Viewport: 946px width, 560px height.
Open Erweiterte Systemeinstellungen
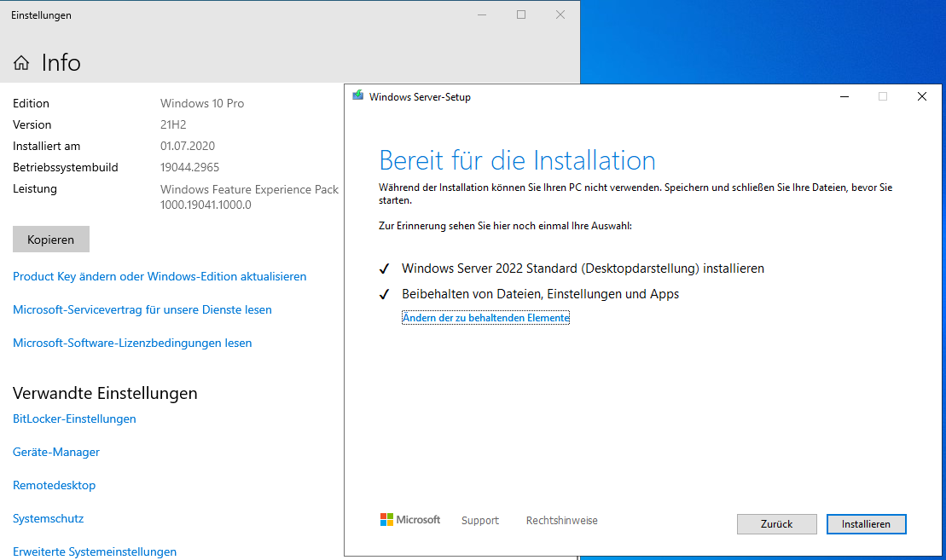coord(95,551)
